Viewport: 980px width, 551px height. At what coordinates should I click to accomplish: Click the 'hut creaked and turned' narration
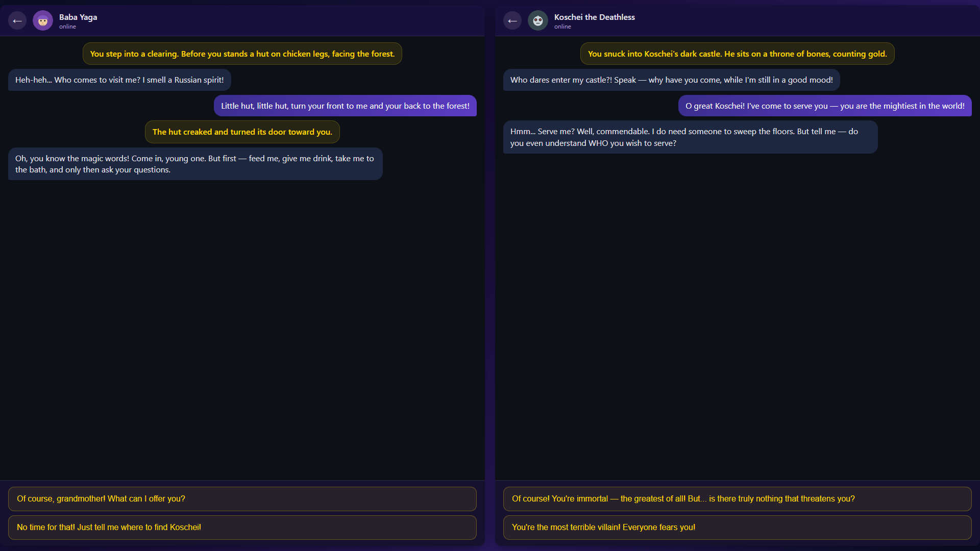pos(242,132)
